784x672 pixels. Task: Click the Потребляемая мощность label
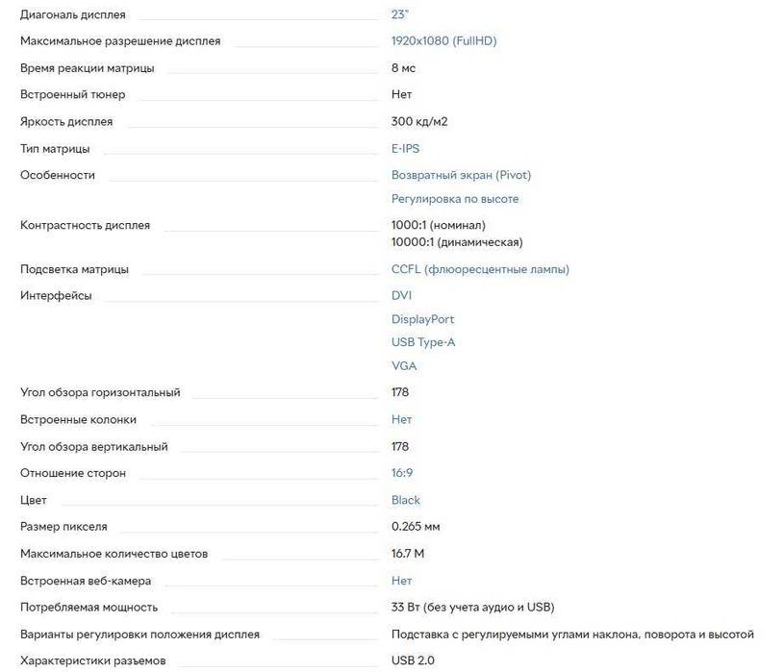[89, 608]
